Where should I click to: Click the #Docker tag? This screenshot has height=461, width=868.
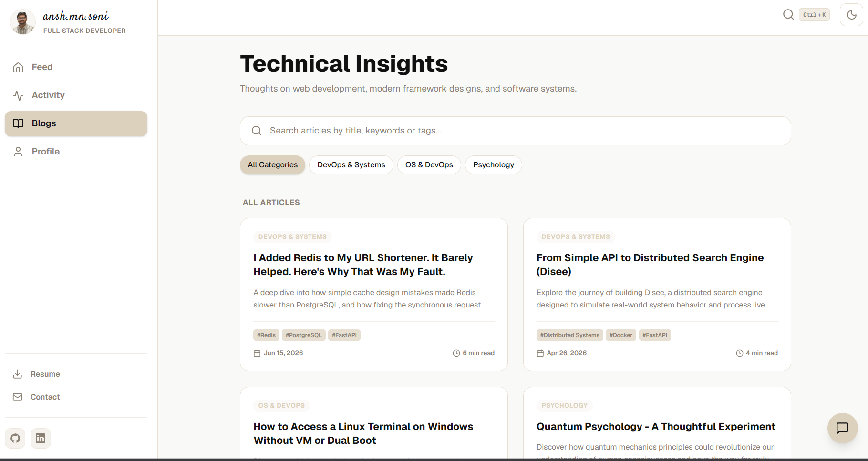[621, 335]
